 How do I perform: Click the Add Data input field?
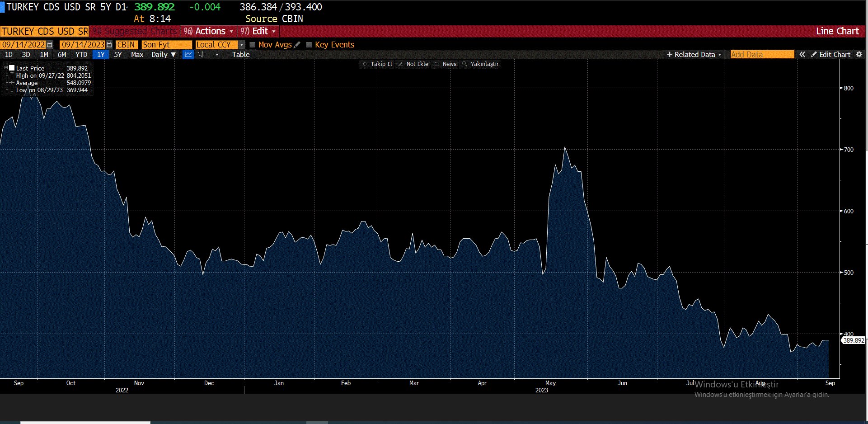(x=762, y=55)
